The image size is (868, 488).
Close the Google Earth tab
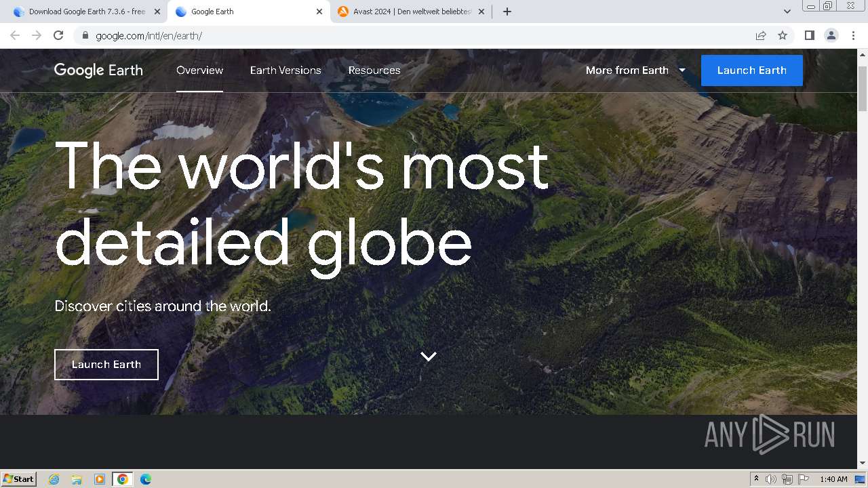pos(320,12)
